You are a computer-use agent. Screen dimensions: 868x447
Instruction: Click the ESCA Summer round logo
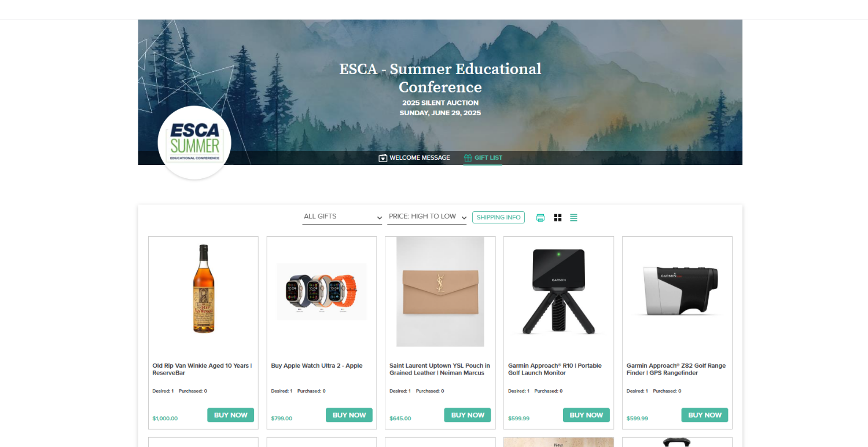(x=194, y=142)
